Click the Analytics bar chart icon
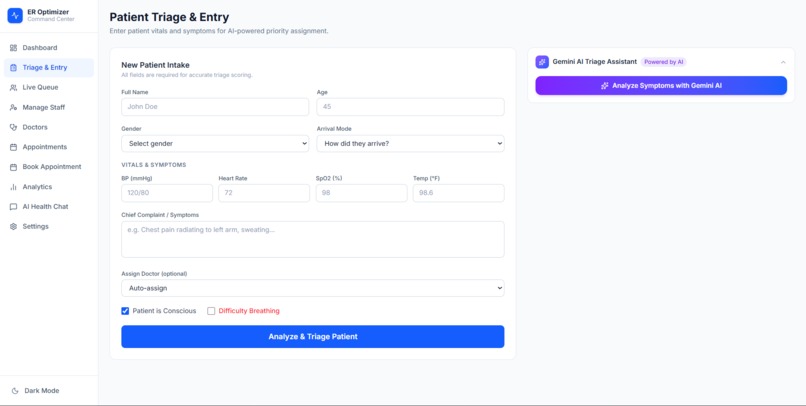 [13, 187]
